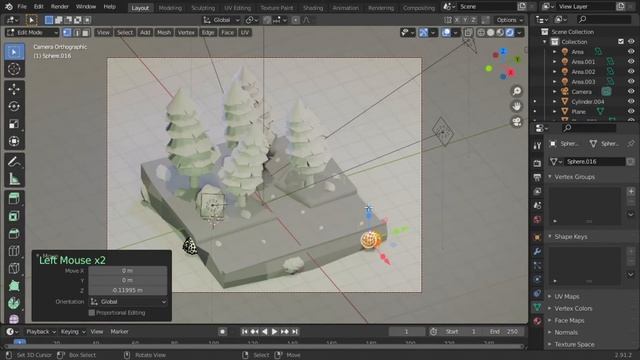Open the Global transform orientation dropdown
The width and height of the screenshot is (640, 360).
tap(222, 20)
